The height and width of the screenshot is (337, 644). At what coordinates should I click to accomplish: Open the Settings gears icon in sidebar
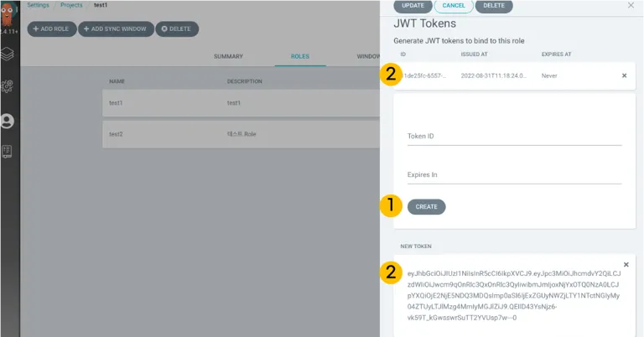(7, 86)
